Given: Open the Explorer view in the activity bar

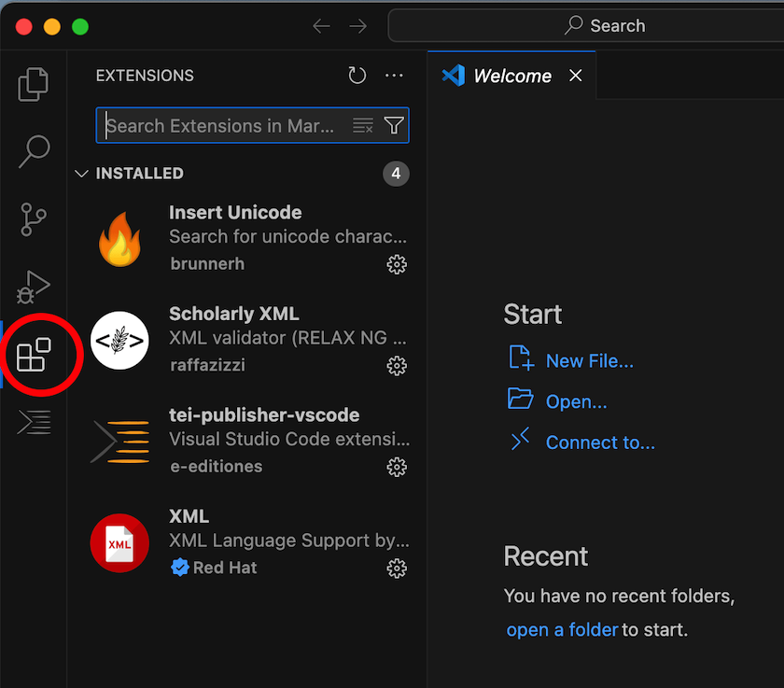Looking at the screenshot, I should coord(33,84).
